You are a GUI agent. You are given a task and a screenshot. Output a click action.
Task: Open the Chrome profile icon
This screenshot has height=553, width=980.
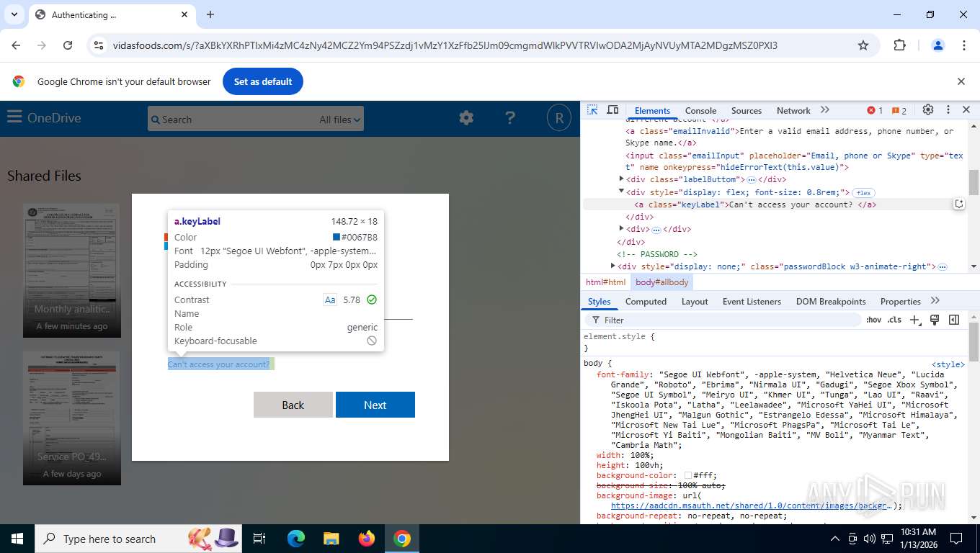tap(938, 45)
